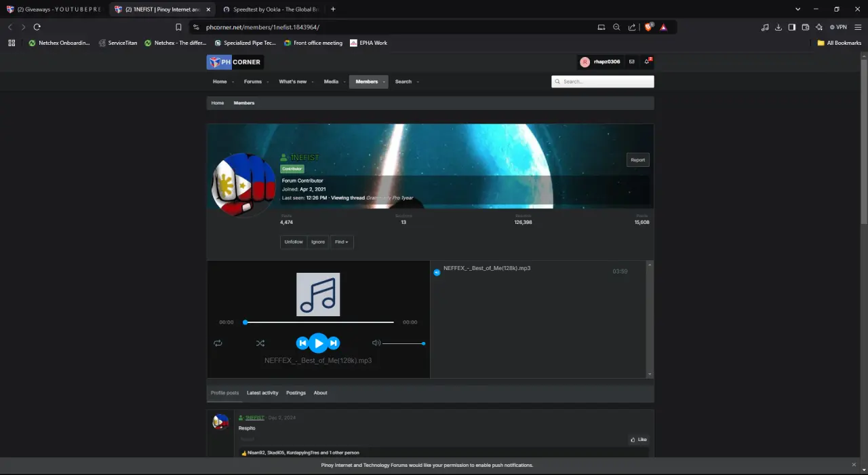Skip to the previous track
The height and width of the screenshot is (475, 868).
point(302,343)
